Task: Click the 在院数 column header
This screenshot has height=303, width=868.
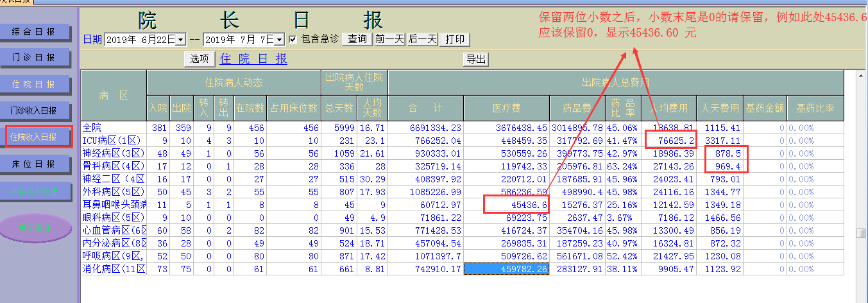Action: point(250,108)
